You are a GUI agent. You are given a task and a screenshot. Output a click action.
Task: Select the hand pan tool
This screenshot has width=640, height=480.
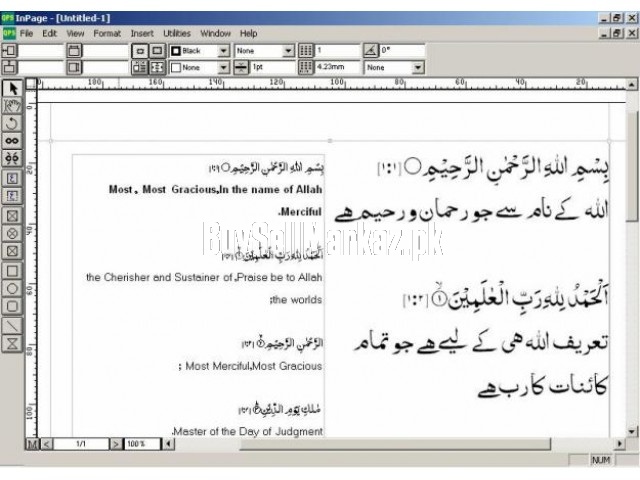coord(13,105)
